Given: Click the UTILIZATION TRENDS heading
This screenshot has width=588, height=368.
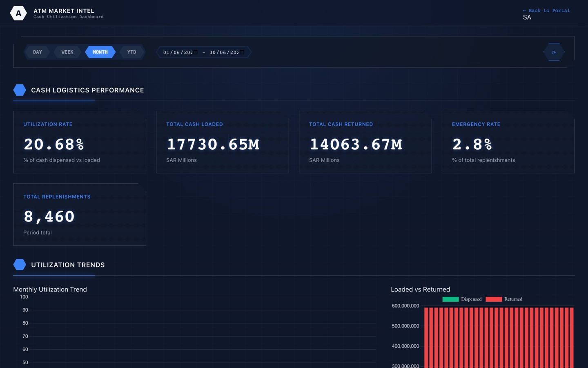Looking at the screenshot, I should [x=68, y=265].
